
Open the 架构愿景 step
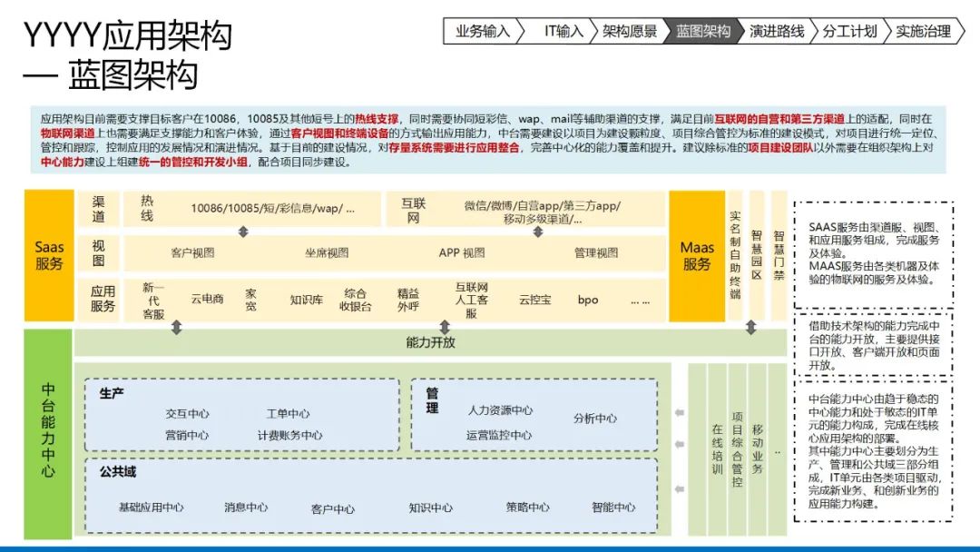click(x=630, y=31)
